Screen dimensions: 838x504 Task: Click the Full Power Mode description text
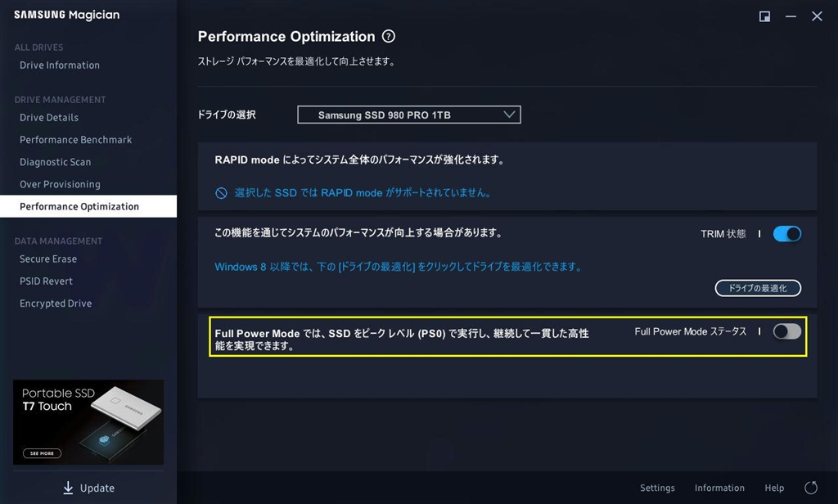[x=402, y=340]
